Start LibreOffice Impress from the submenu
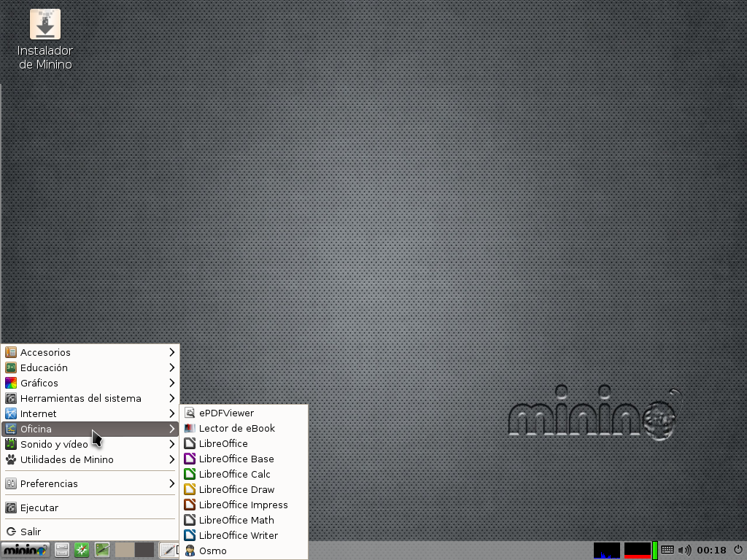This screenshot has height=560, width=747. point(243,505)
